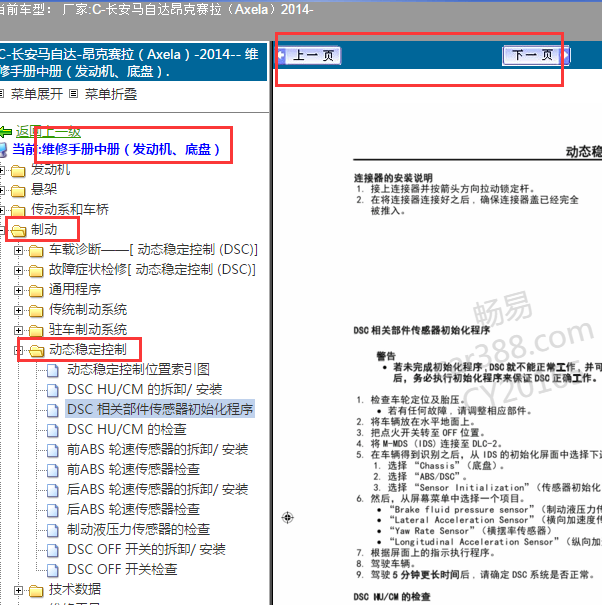Open 前ABS 轮速传感器检查 document
The width and height of the screenshot is (602, 605).
tap(134, 470)
